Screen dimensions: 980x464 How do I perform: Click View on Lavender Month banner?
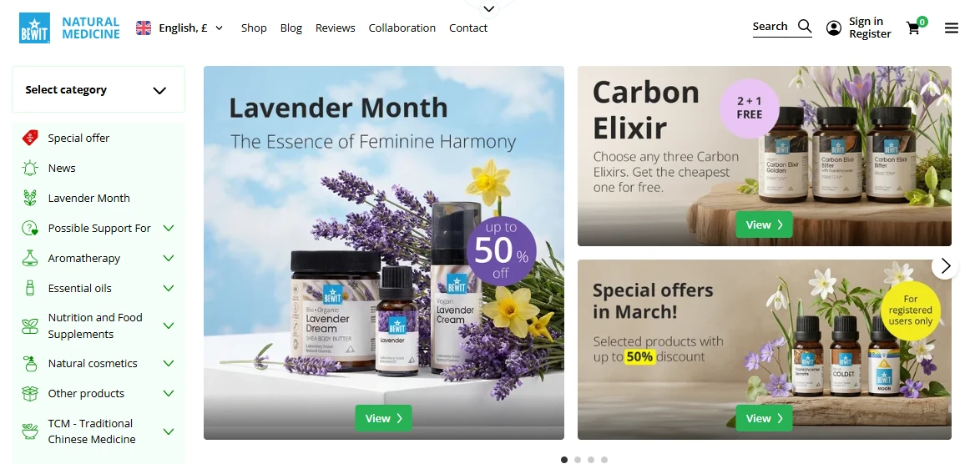pyautogui.click(x=383, y=418)
